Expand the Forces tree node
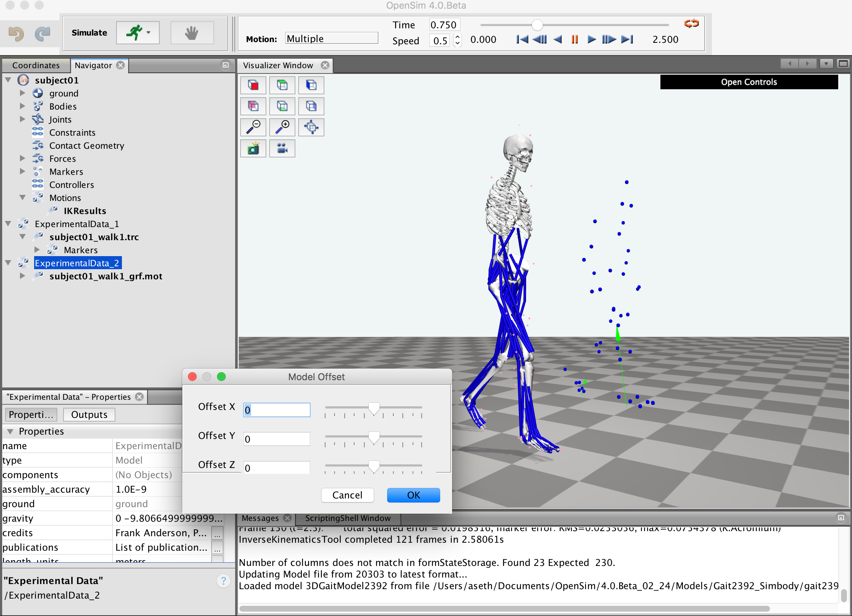The width and height of the screenshot is (852, 616). coord(22,159)
